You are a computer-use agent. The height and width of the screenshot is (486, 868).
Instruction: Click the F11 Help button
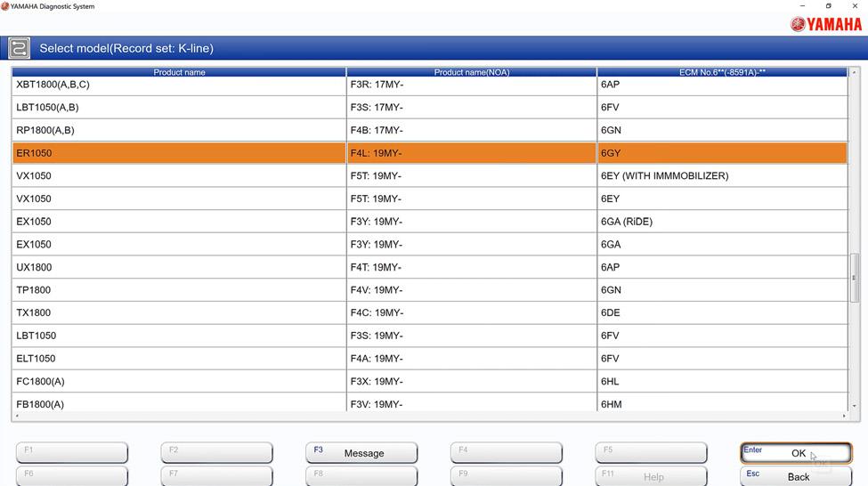pyautogui.click(x=651, y=476)
